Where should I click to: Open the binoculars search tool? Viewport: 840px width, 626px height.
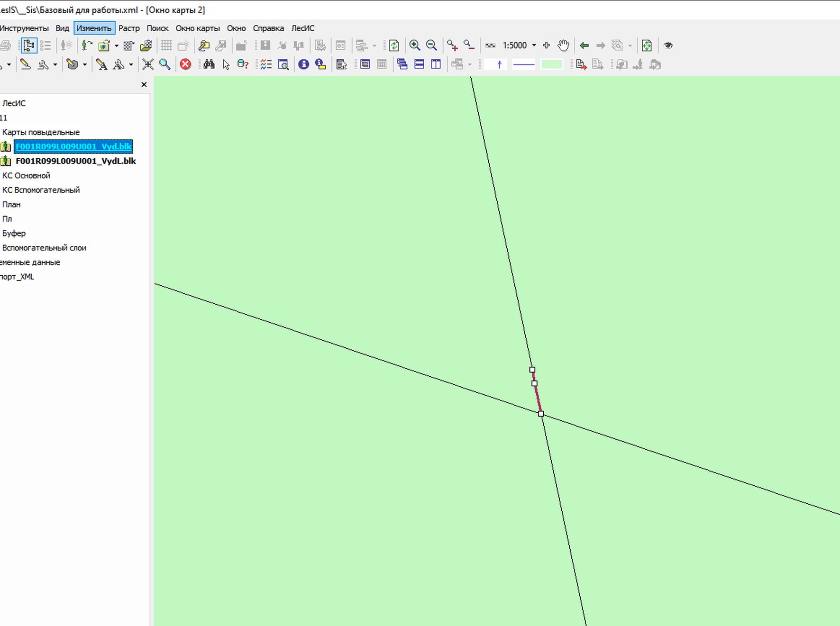tap(209, 64)
